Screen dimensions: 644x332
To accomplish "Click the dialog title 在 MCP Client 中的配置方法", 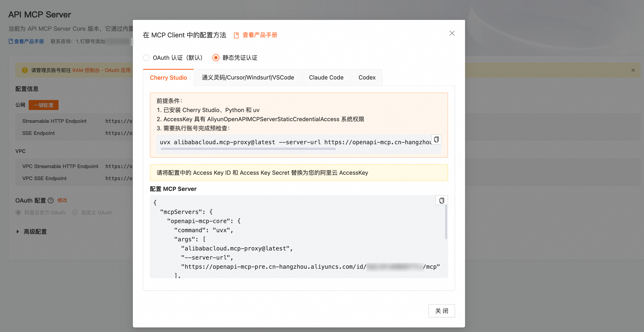I will (185, 35).
